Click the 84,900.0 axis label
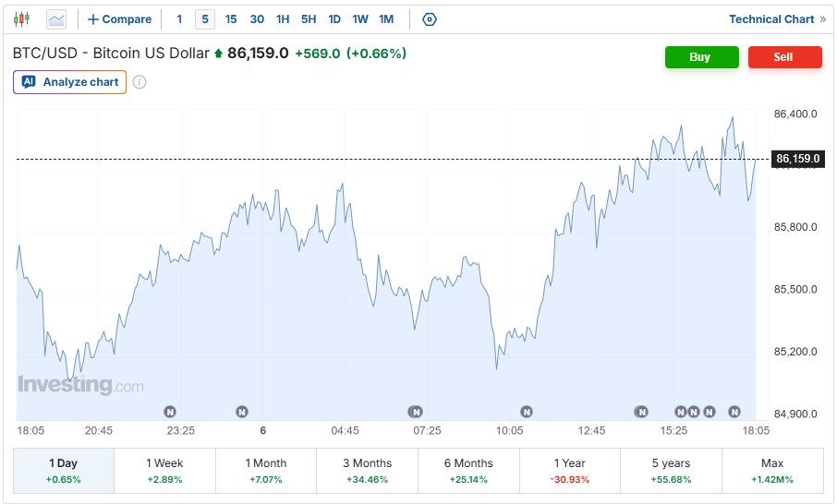This screenshot has height=504, width=837. coord(795,414)
